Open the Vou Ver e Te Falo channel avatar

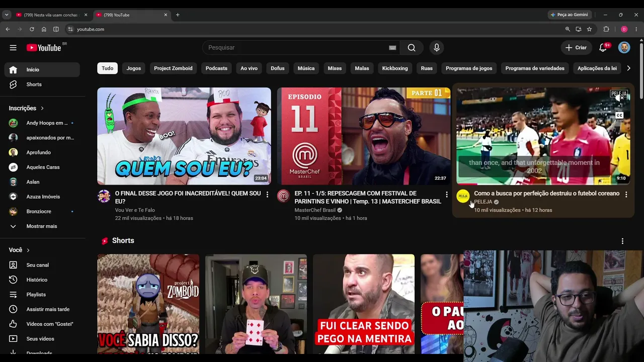[x=104, y=196]
